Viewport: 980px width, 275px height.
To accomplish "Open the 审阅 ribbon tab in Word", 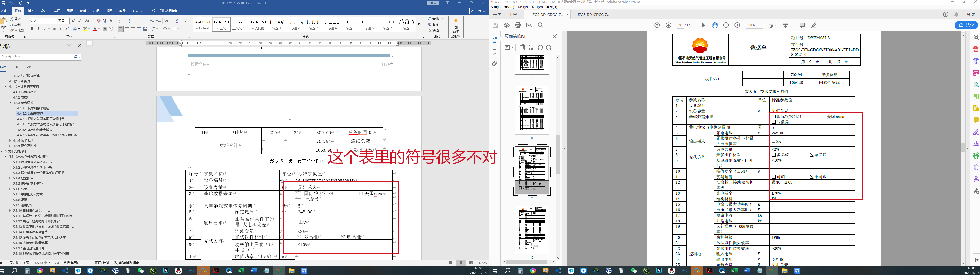I will point(96,11).
